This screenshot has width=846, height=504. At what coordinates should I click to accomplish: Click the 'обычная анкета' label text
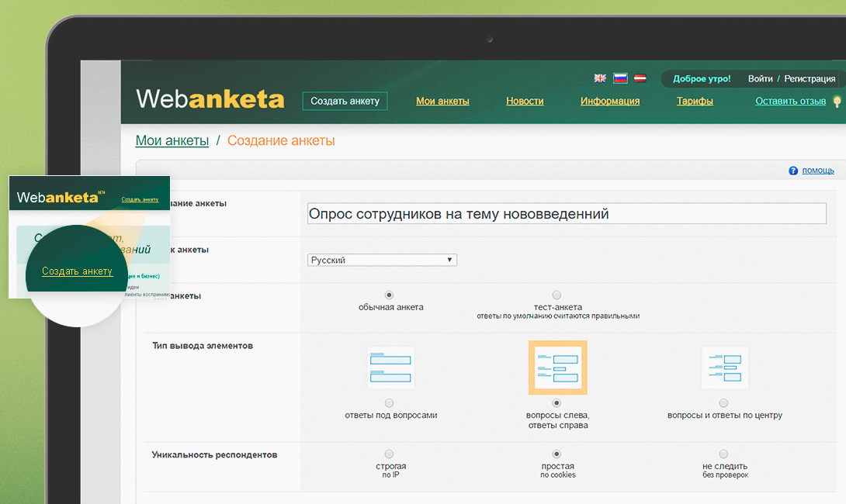[390, 307]
